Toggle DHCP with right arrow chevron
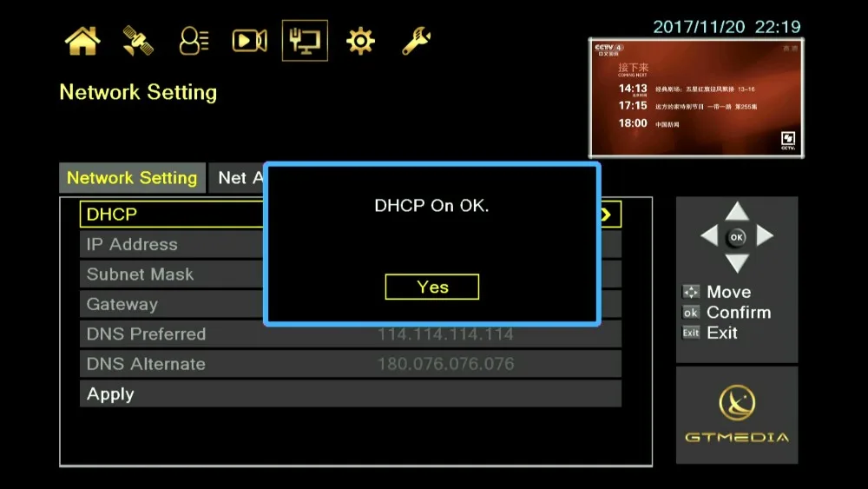 608,215
